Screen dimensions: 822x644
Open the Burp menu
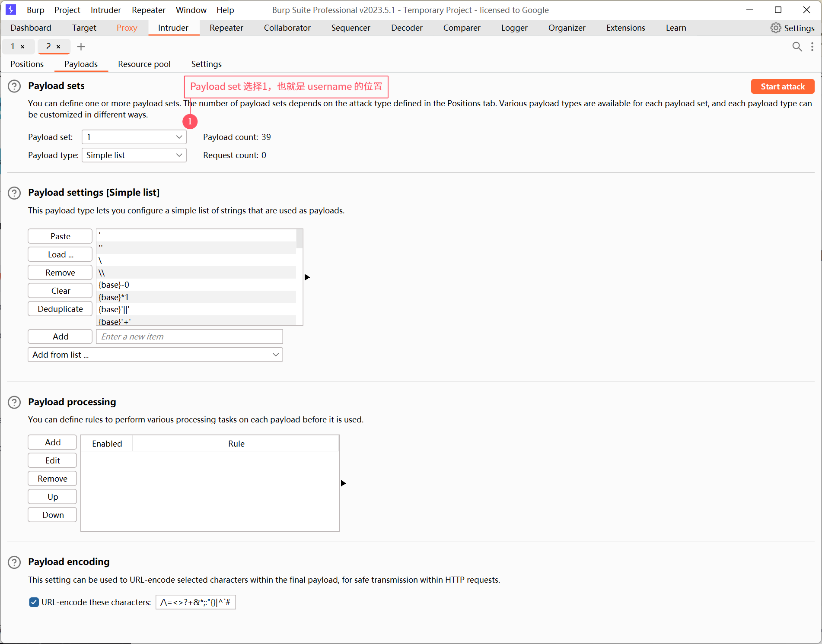click(x=35, y=10)
